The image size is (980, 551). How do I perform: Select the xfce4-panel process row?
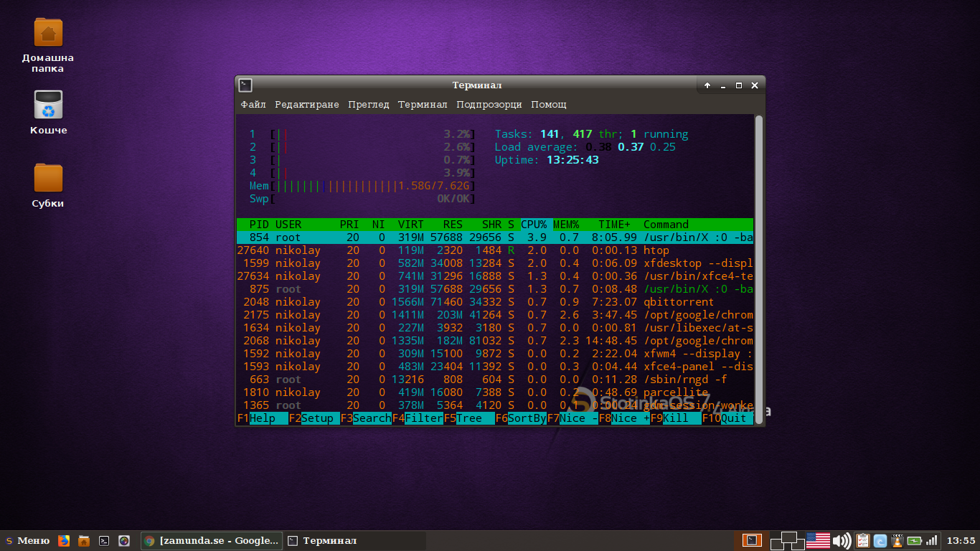pos(495,367)
